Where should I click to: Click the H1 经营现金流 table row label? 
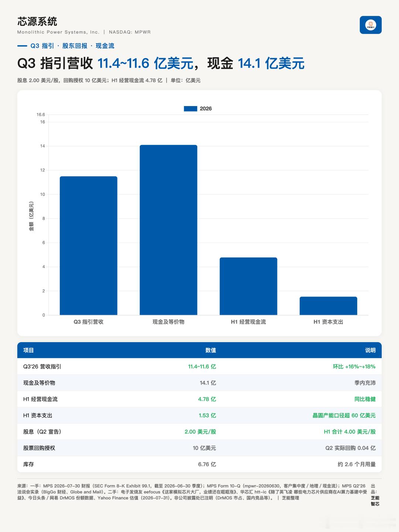(40, 399)
